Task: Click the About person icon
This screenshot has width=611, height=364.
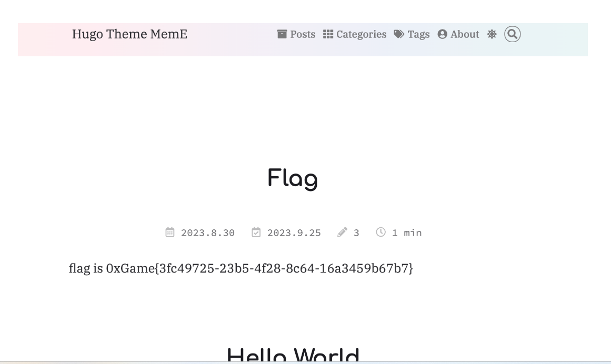Action: coord(441,34)
